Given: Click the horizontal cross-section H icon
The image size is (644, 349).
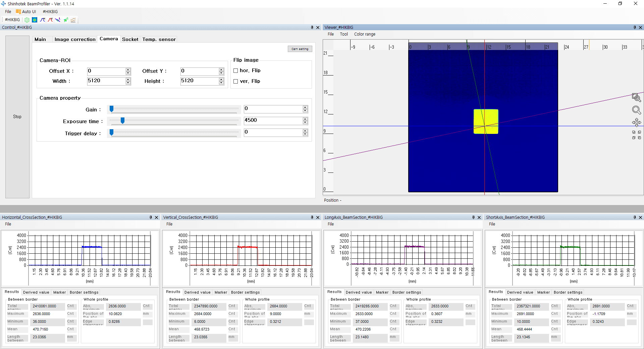Looking at the screenshot, I should tap(43, 20).
